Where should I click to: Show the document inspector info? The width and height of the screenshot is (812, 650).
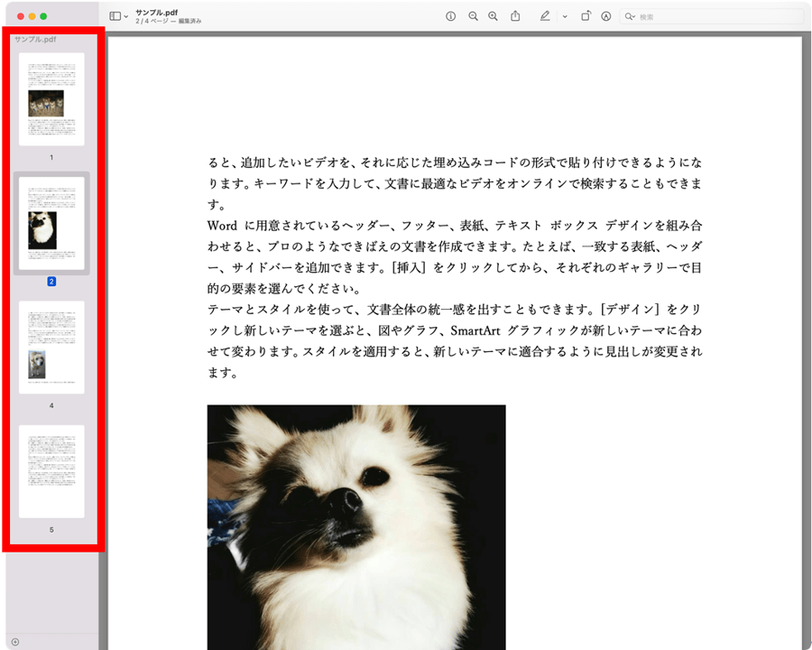click(450, 16)
